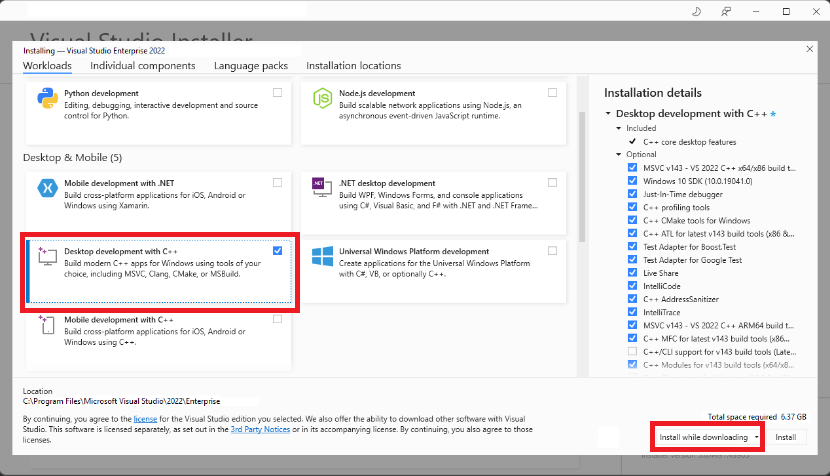Click 'Desktop & Mobile (5)' heading
The width and height of the screenshot is (830, 476).
tap(73, 158)
